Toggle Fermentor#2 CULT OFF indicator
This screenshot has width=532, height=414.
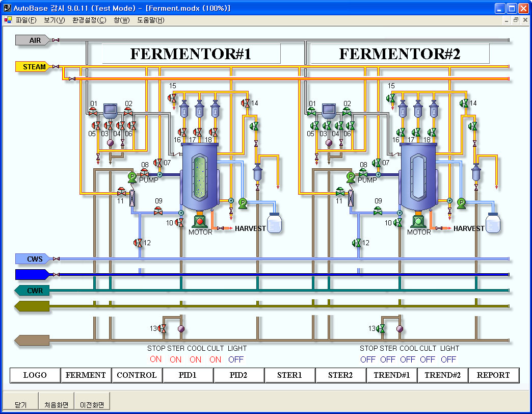click(428, 359)
